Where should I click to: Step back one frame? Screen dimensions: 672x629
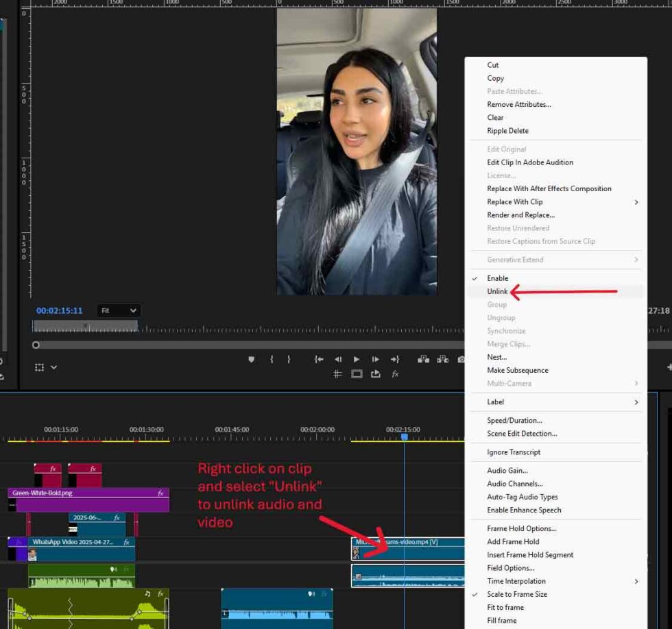[337, 359]
